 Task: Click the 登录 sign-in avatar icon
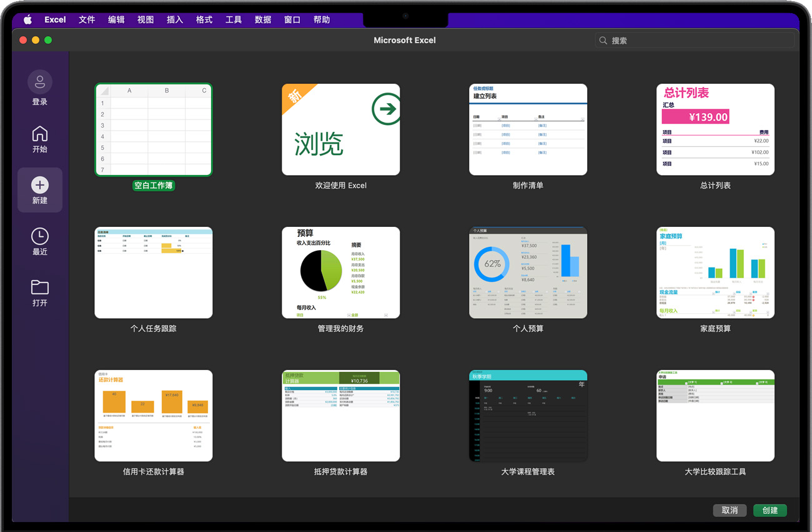pyautogui.click(x=40, y=82)
